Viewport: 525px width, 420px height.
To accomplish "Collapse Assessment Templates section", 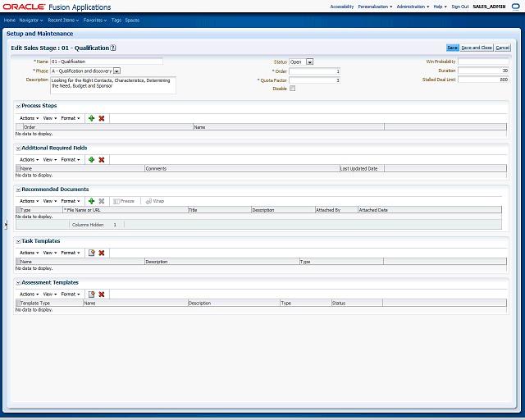I will click(x=18, y=283).
